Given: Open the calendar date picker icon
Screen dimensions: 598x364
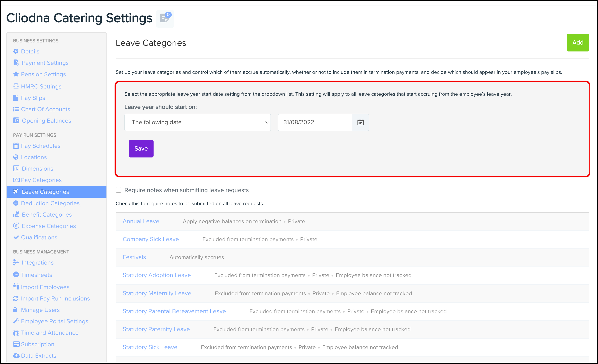Looking at the screenshot, I should coord(360,122).
